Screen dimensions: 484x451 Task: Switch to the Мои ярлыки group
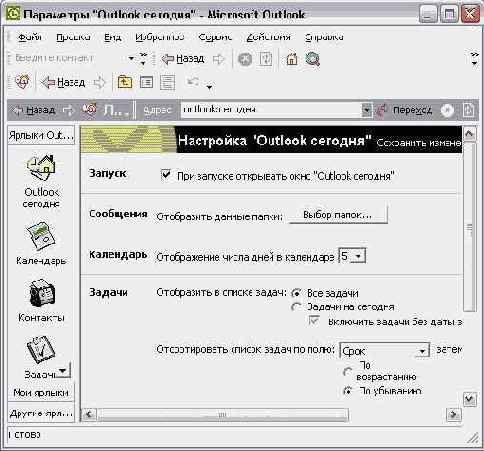(41, 393)
